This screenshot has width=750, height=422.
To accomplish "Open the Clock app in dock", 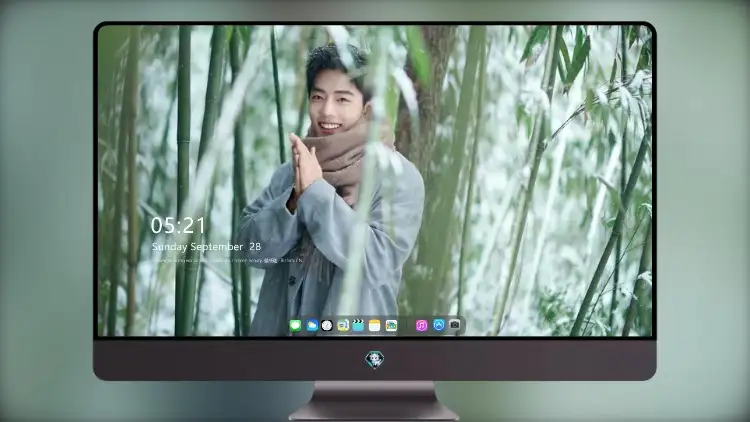I will click(x=327, y=326).
